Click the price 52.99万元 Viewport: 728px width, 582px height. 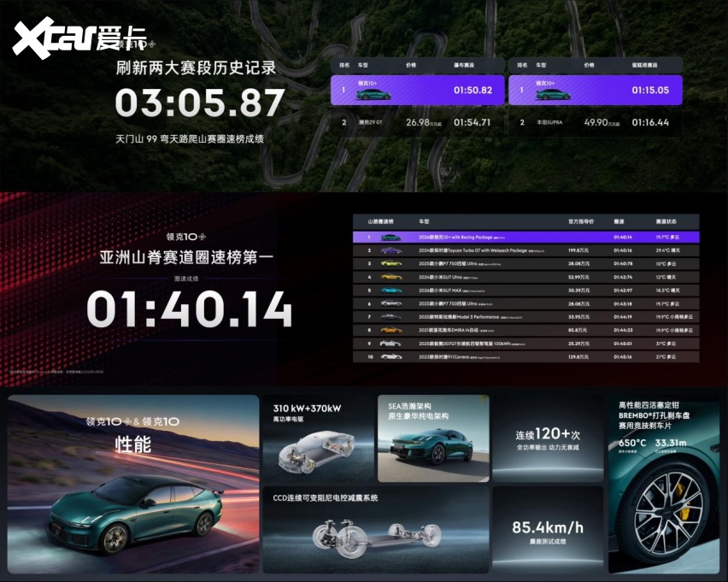(x=578, y=277)
